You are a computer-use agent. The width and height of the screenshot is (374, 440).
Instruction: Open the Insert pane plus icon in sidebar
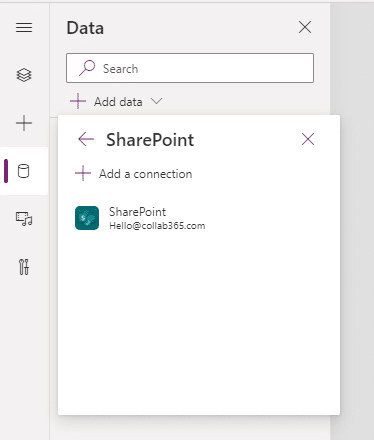[24, 123]
